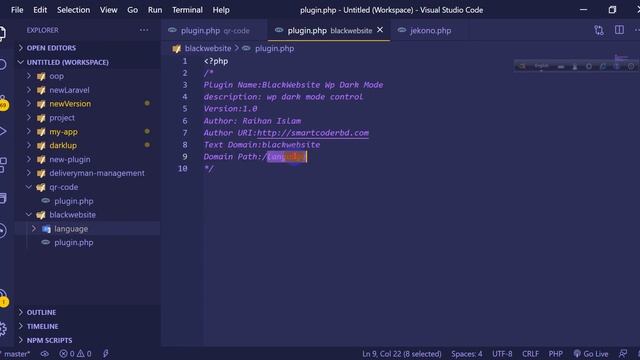Screen dimensions: 640x360
Task: Click the Ln 9, Col 22 cursor position
Action: 402,354
